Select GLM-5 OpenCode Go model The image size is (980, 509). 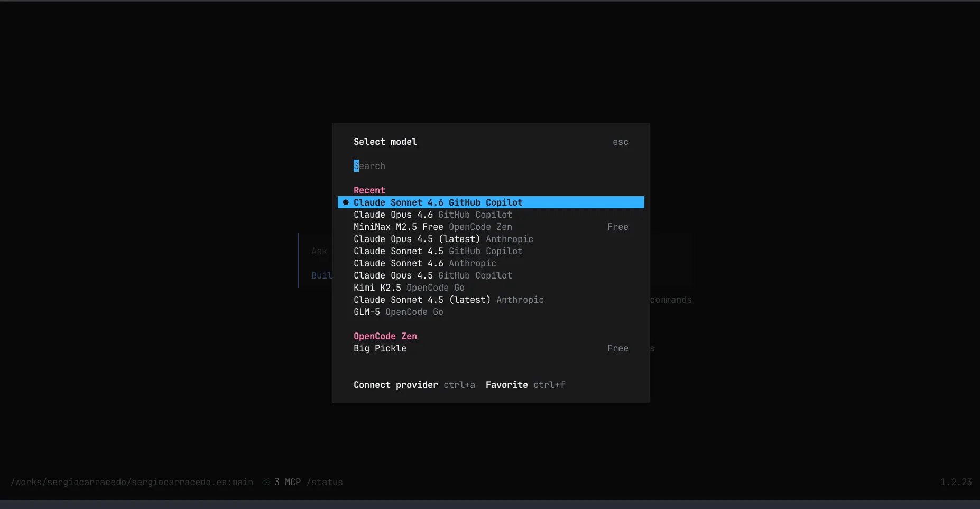398,312
